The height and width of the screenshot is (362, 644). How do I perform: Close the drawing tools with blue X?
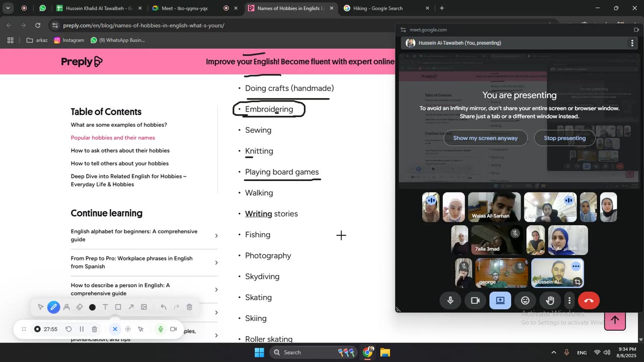pyautogui.click(x=115, y=329)
